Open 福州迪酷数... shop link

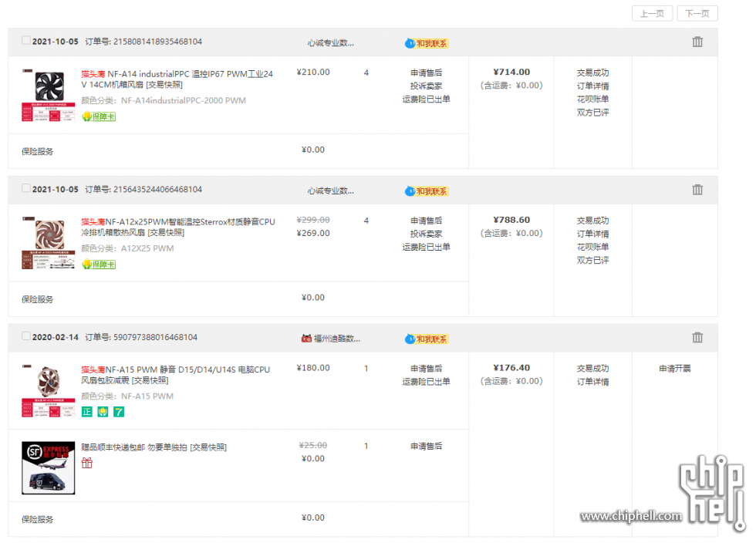[337, 339]
